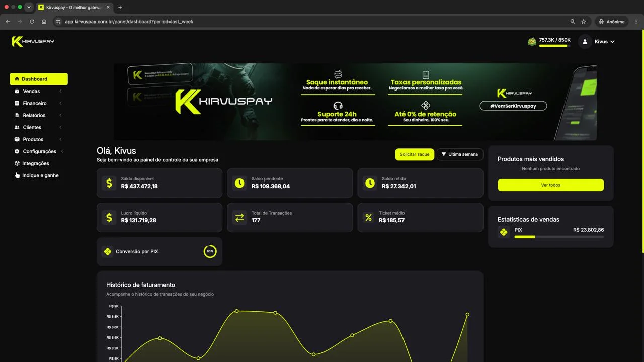Click the Saldo retido clock icon
Image resolution: width=644 pixels, height=362 pixels.
[370, 183]
